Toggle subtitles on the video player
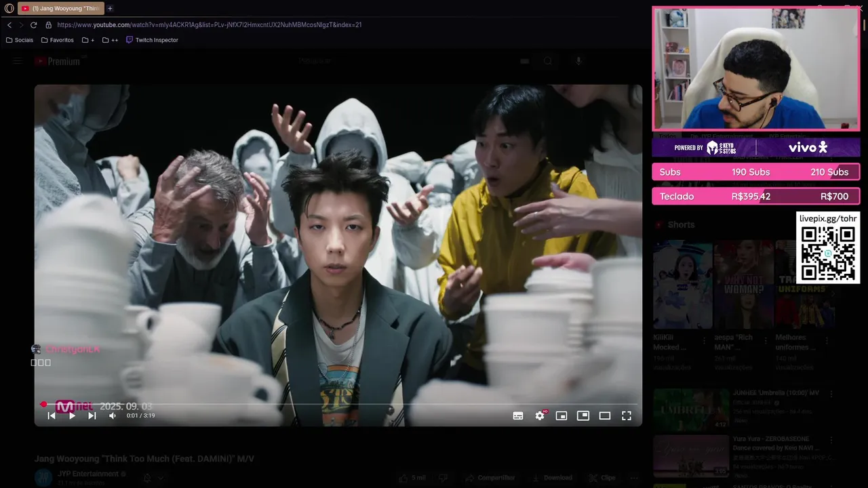 pos(518,415)
